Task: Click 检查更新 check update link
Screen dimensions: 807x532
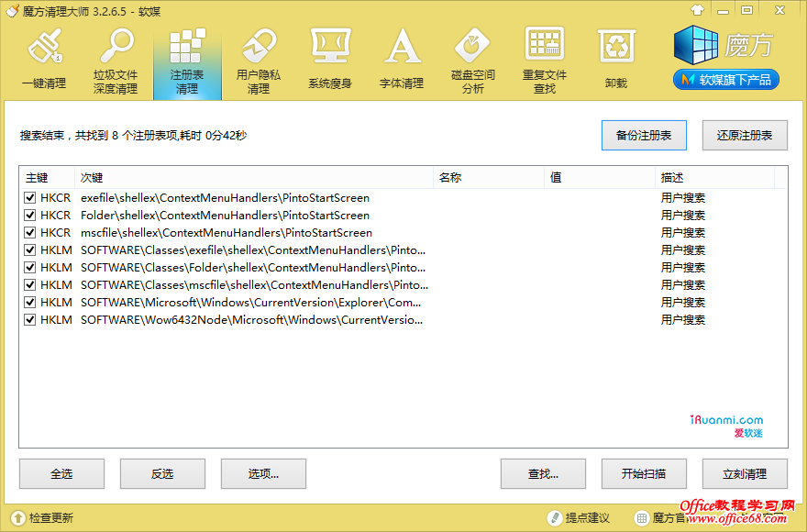Action: [x=51, y=517]
